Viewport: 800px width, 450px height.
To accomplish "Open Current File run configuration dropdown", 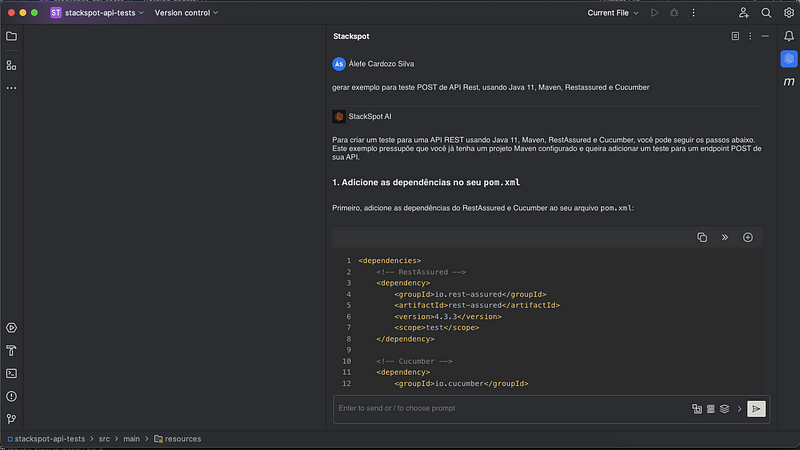I will [x=612, y=13].
